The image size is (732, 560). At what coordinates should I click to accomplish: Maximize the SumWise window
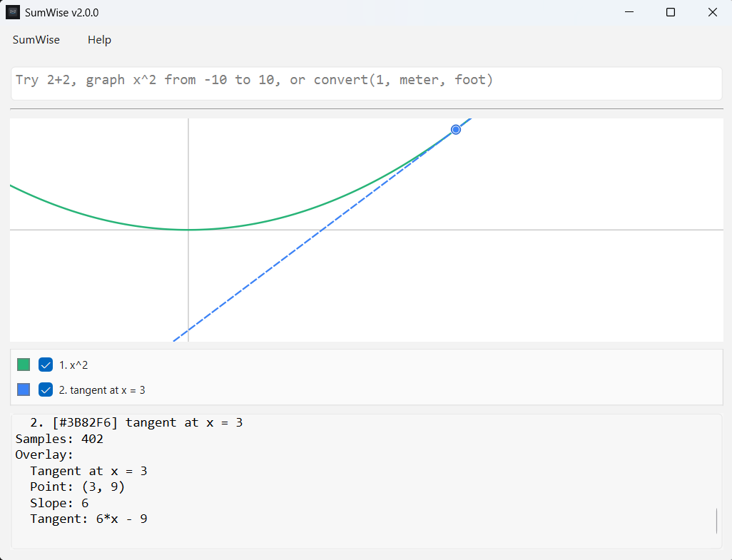click(x=671, y=12)
